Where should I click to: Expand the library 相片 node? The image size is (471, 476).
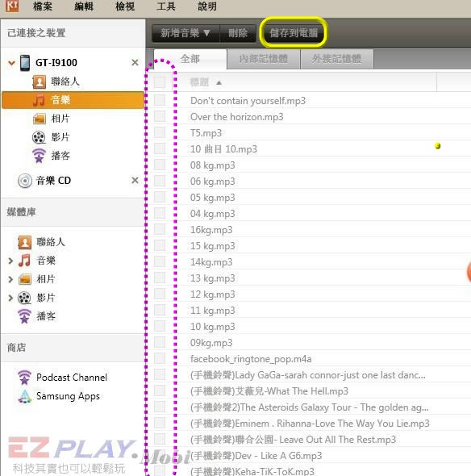(10, 279)
